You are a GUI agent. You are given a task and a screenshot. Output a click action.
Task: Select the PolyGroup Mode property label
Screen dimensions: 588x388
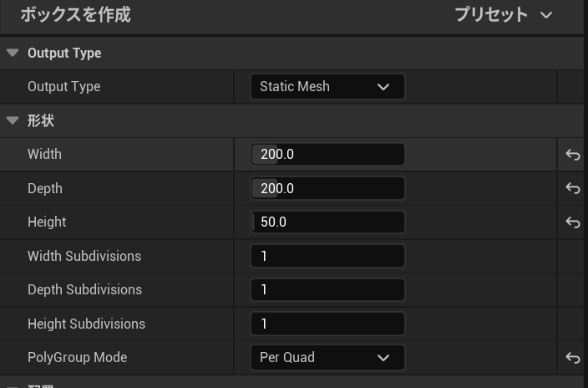(x=77, y=357)
